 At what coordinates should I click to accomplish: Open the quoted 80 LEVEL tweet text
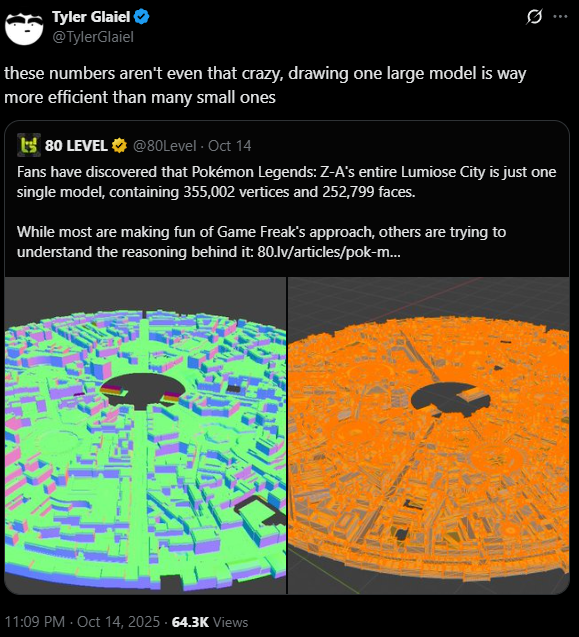286,212
